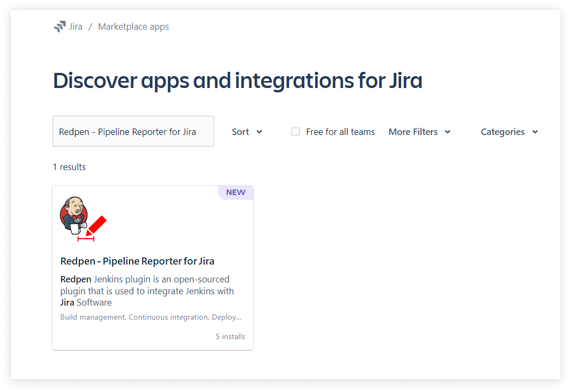Click the Redpen search input field
The image size is (571, 392).
click(133, 131)
